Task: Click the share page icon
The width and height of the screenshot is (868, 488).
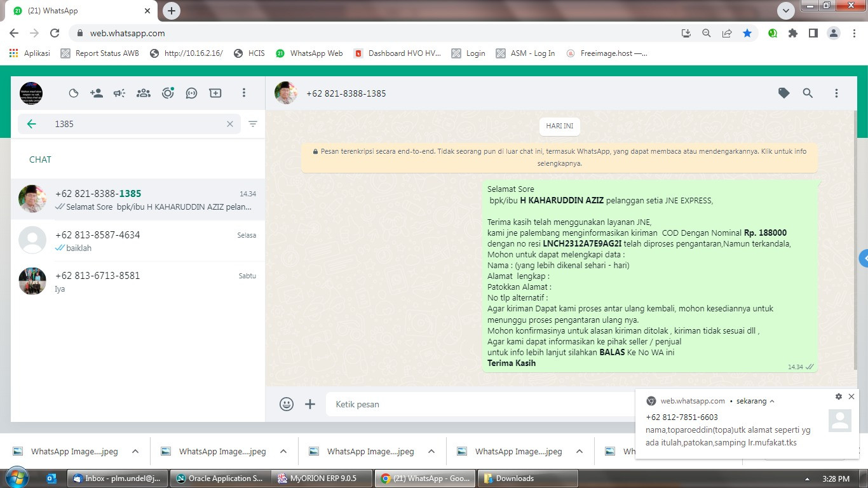Action: coord(727,33)
